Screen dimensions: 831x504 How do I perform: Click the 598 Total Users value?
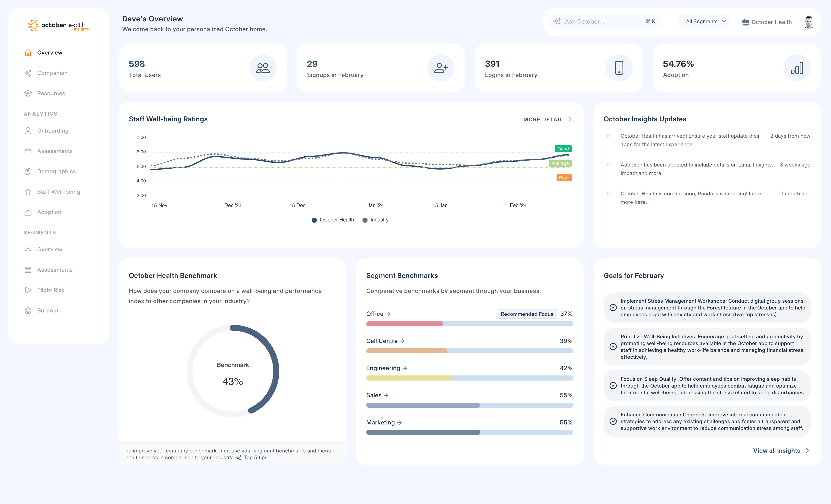click(137, 64)
